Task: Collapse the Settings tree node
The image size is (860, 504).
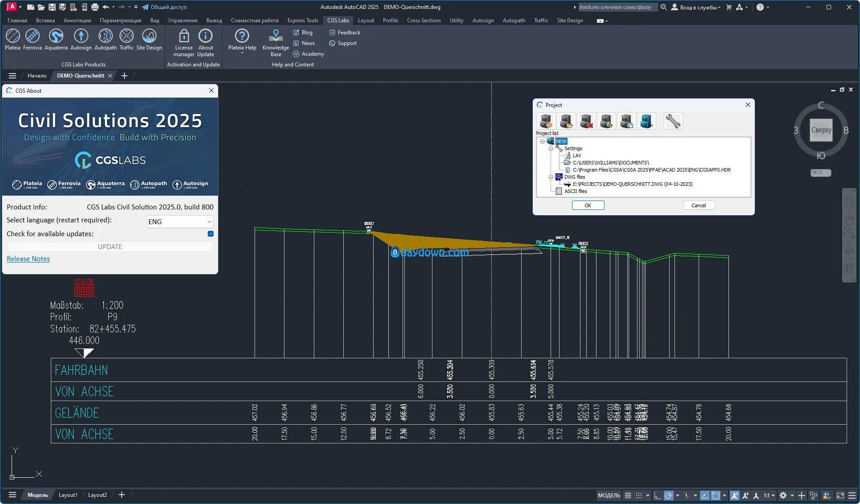Action: (x=551, y=148)
